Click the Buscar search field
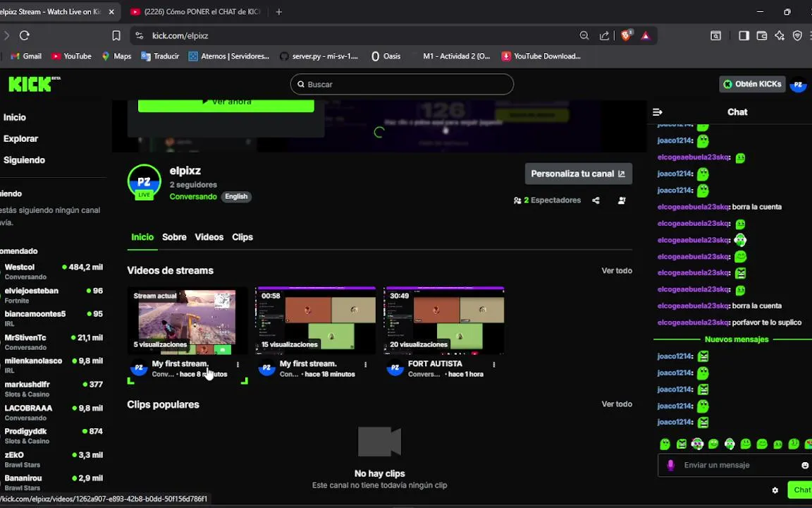This screenshot has width=812, height=508. pyautogui.click(x=402, y=84)
